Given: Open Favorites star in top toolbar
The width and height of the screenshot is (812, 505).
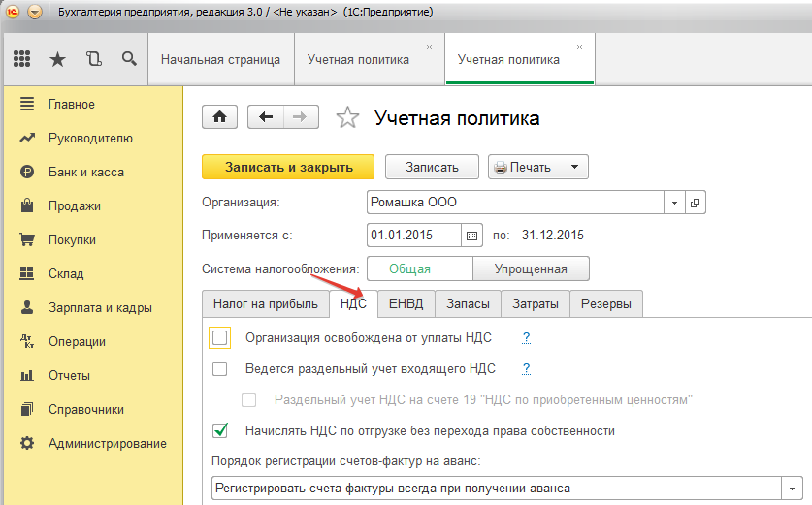Looking at the screenshot, I should [x=57, y=59].
